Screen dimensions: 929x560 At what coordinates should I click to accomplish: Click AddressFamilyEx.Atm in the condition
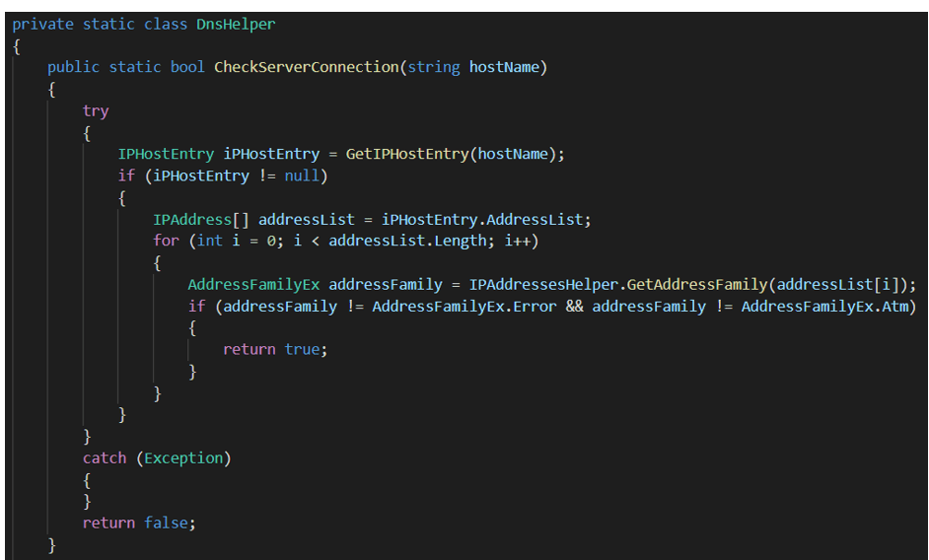click(x=824, y=307)
